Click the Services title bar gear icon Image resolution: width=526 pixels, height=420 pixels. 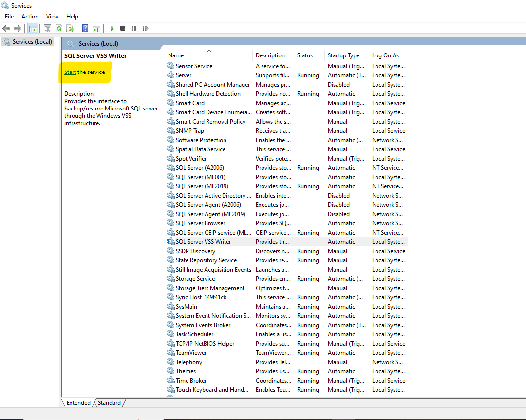(5, 5)
